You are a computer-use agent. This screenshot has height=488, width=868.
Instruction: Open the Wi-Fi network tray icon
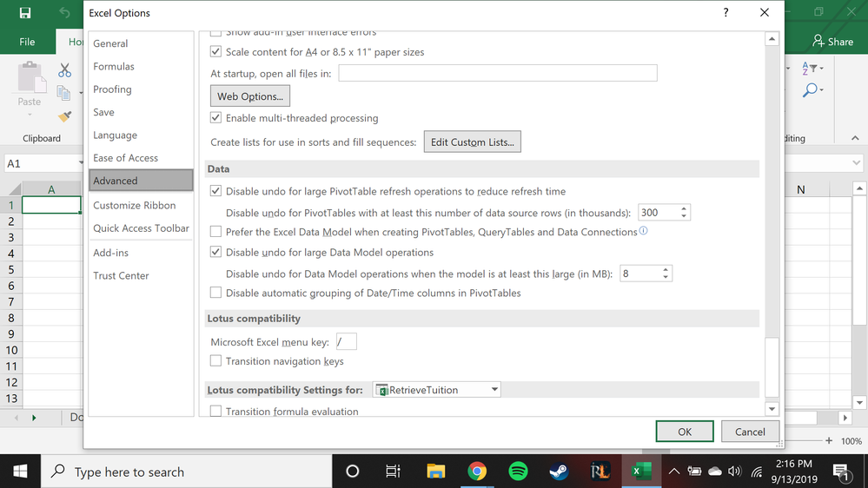[757, 472]
